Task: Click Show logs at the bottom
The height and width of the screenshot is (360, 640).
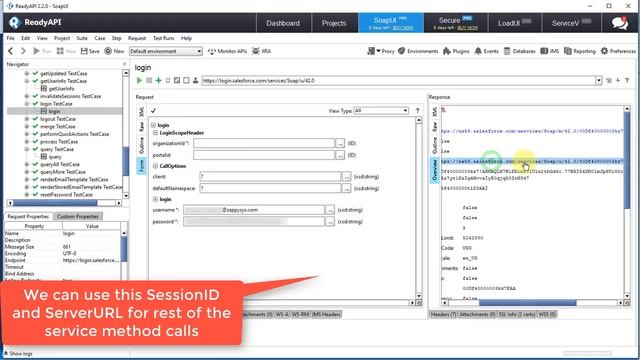Action: [x=18, y=353]
